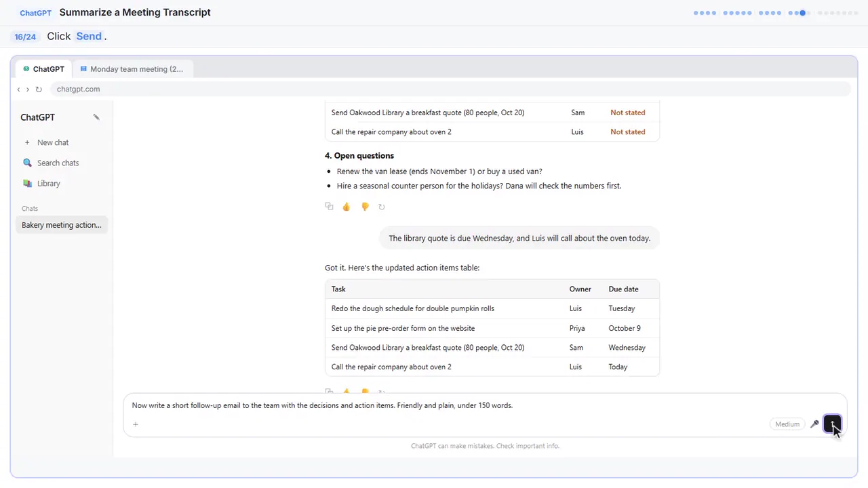Image resolution: width=868 pixels, height=488 pixels.
Task: Click 'Not stated' in Sam's row
Action: coord(628,113)
